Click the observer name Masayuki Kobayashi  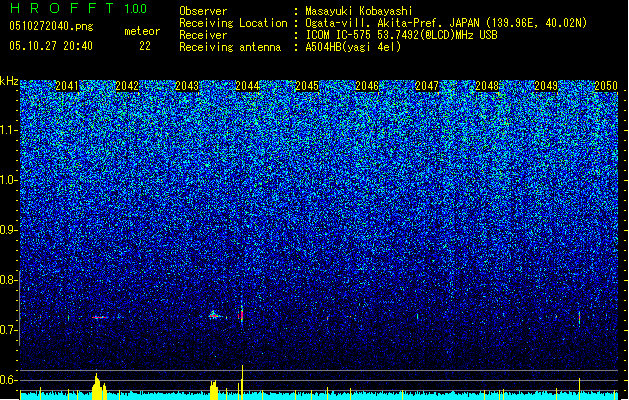359,11
